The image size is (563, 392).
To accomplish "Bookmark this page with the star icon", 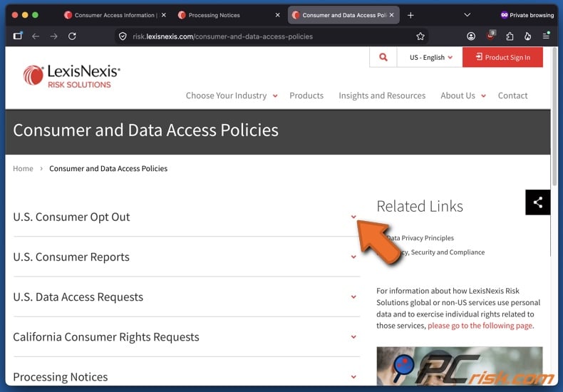I will tap(420, 36).
